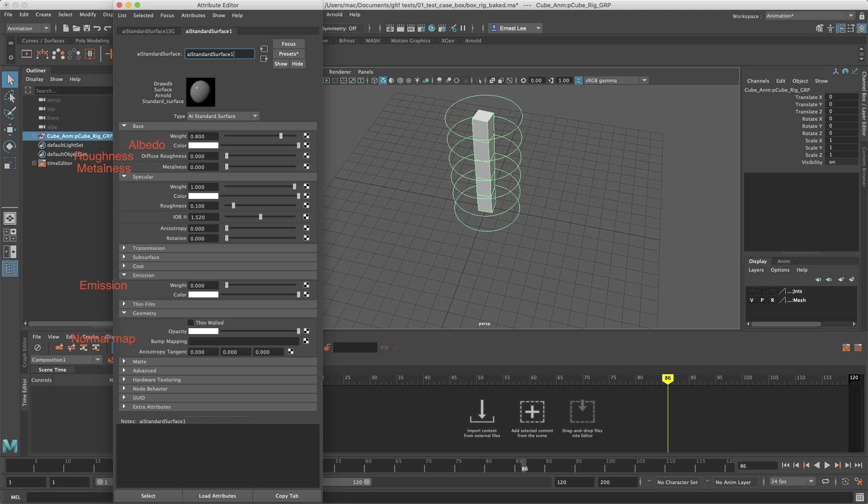This screenshot has height=504, width=868.
Task: Click the Presets* button
Action: (x=289, y=54)
